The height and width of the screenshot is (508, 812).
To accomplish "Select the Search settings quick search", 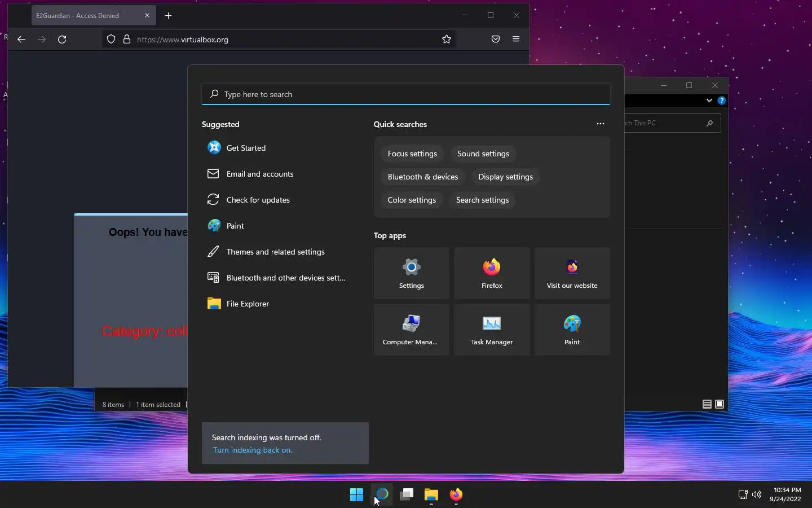I will 483,200.
